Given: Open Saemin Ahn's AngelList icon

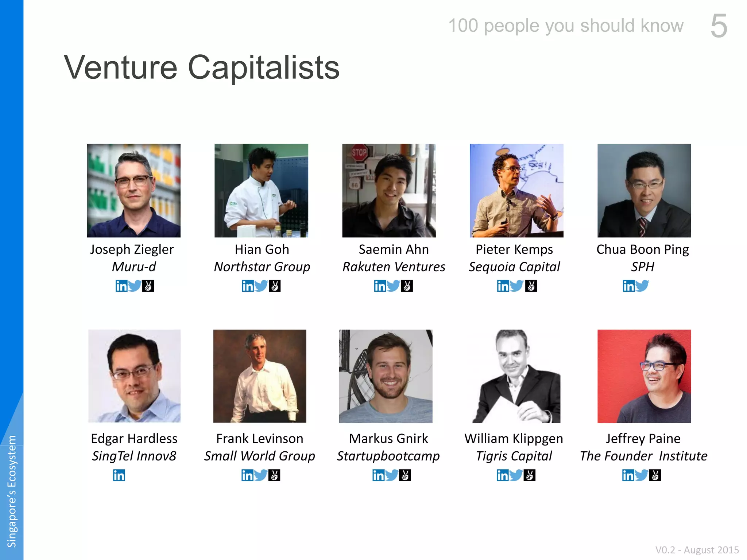Looking at the screenshot, I should click(407, 286).
